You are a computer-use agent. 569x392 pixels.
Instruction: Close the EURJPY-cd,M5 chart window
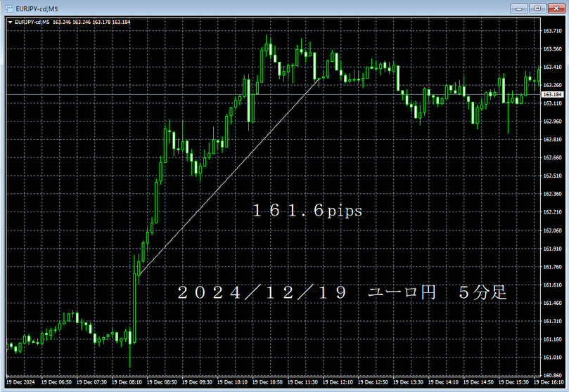[556, 8]
